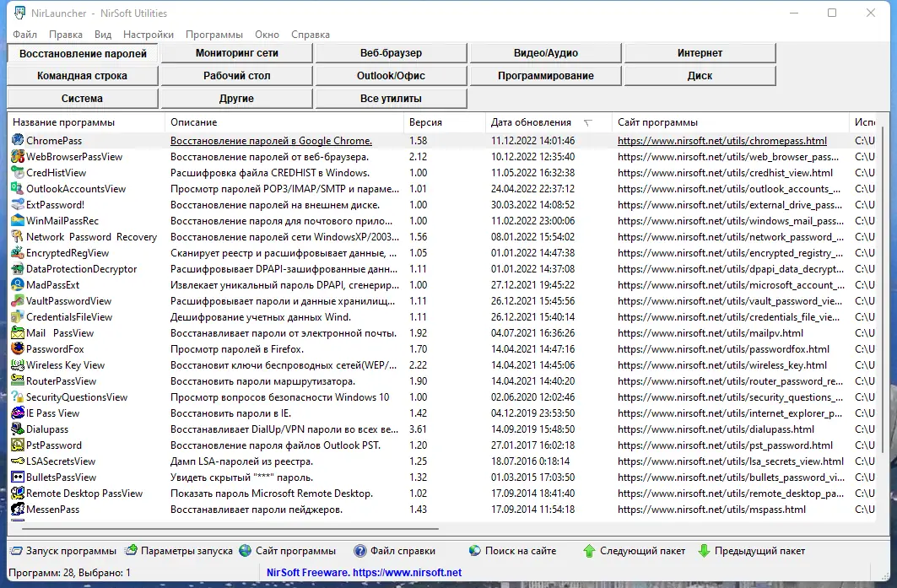897x588 pixels.
Task: Go to Предыдущий пакет
Action: [752, 551]
